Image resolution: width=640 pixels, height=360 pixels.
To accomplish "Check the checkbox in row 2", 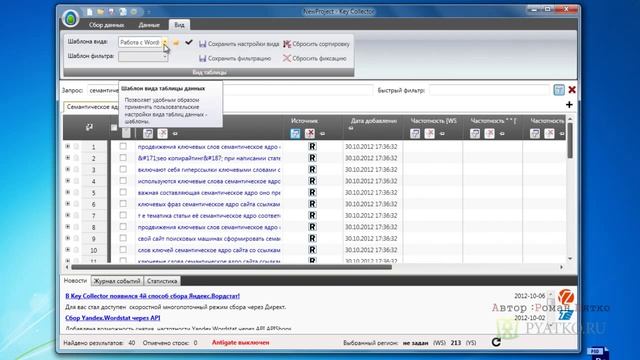I will pos(123,158).
